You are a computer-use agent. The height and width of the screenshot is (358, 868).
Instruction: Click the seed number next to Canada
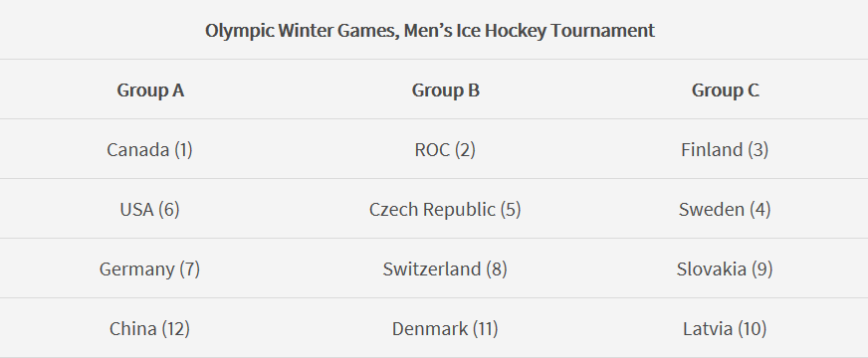[x=183, y=150]
